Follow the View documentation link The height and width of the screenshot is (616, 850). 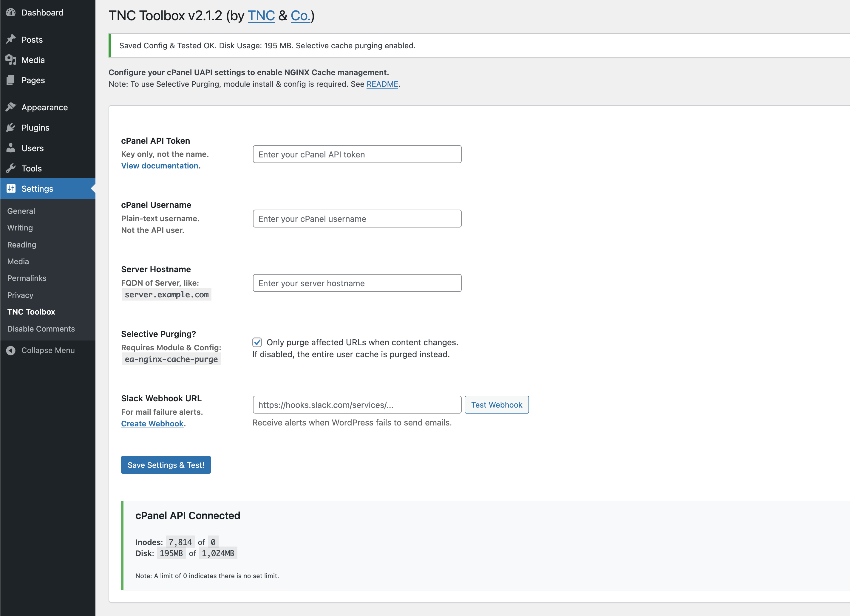pos(160,165)
